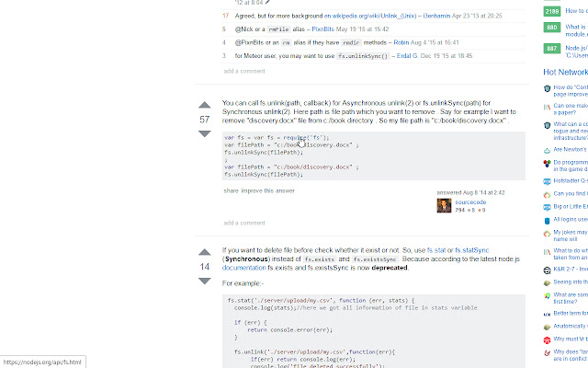Click the sourcecode user avatar image

click(444, 206)
